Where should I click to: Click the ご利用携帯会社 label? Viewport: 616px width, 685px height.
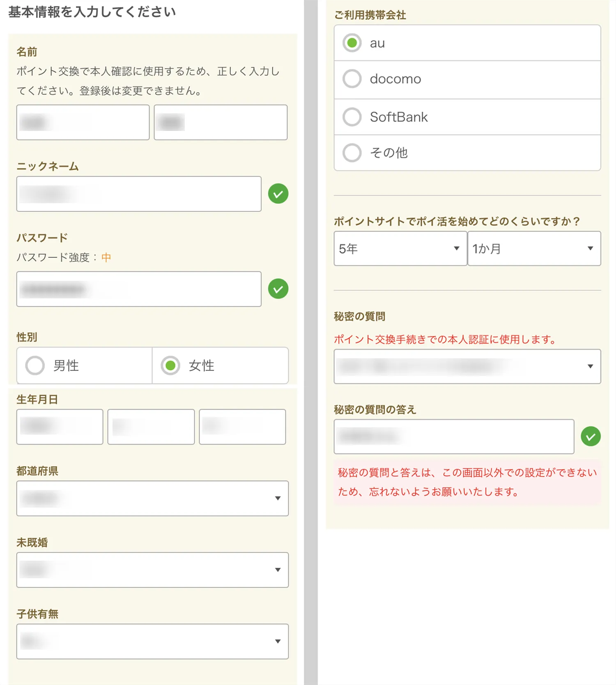click(370, 15)
